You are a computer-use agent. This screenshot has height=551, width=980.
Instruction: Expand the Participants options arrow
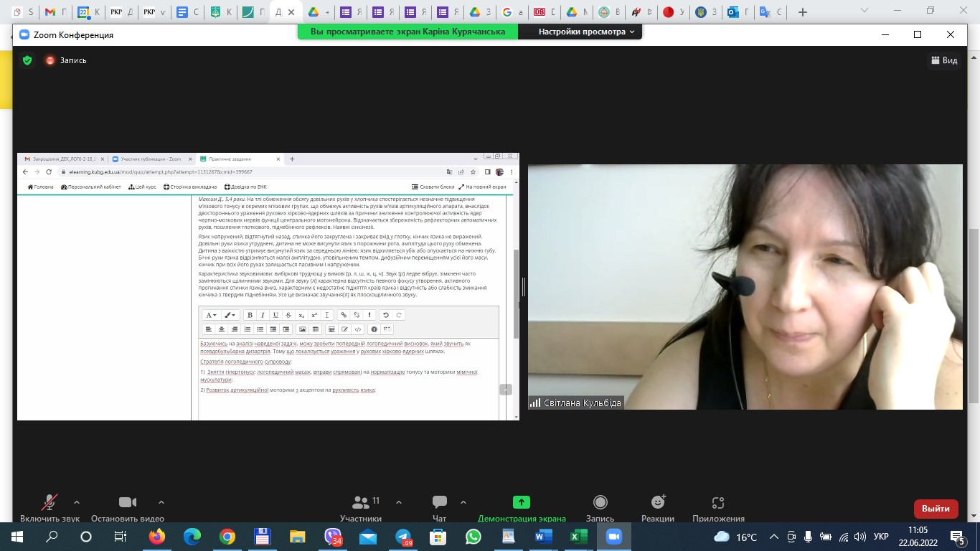click(x=399, y=502)
